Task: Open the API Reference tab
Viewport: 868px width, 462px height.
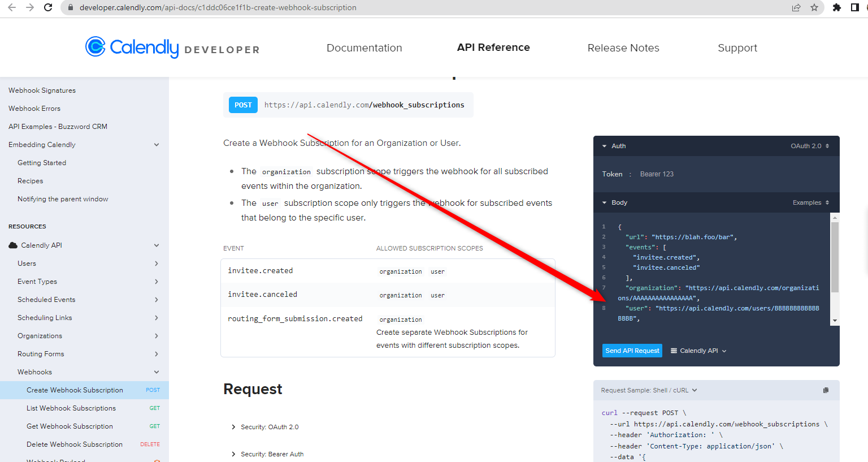Action: [x=493, y=48]
